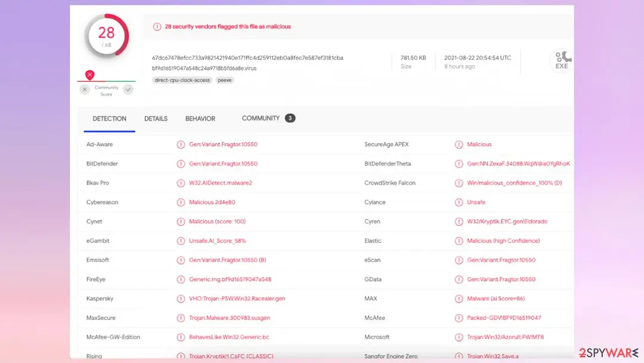This screenshot has width=644, height=363.
Task: Click the Elastic result Malicious (high Confidence)
Action: (503, 241)
